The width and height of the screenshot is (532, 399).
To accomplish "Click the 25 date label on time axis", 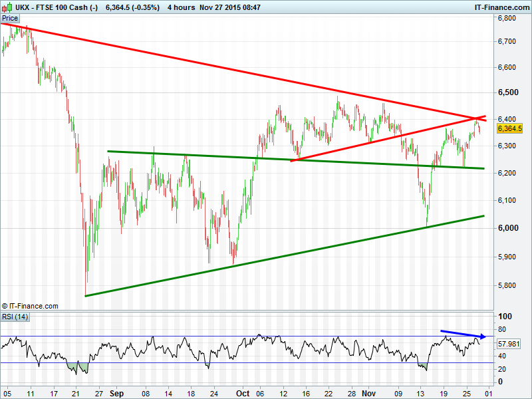I will tap(467, 394).
